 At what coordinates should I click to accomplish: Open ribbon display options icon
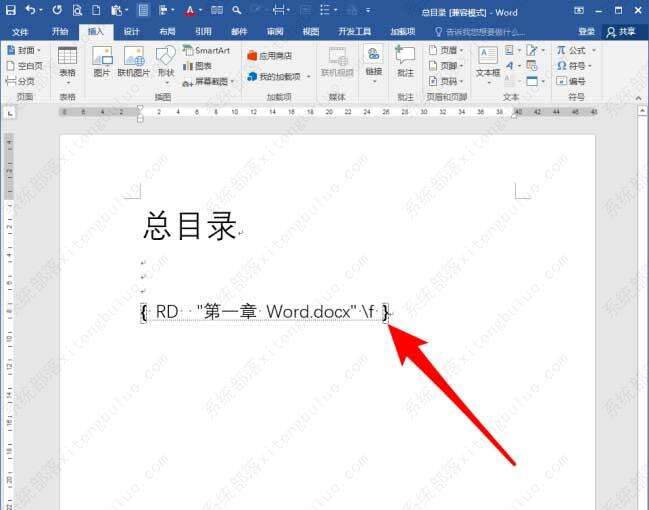click(579, 10)
